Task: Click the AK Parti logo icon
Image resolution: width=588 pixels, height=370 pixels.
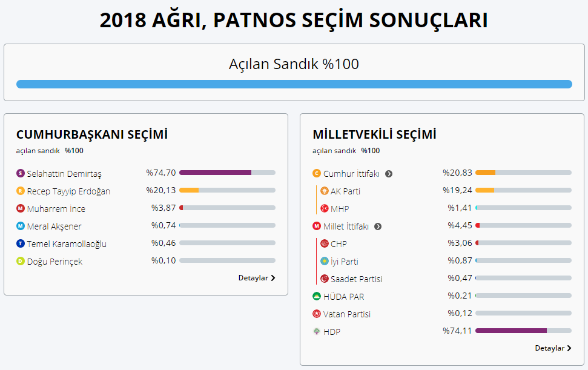Action: tap(325, 191)
